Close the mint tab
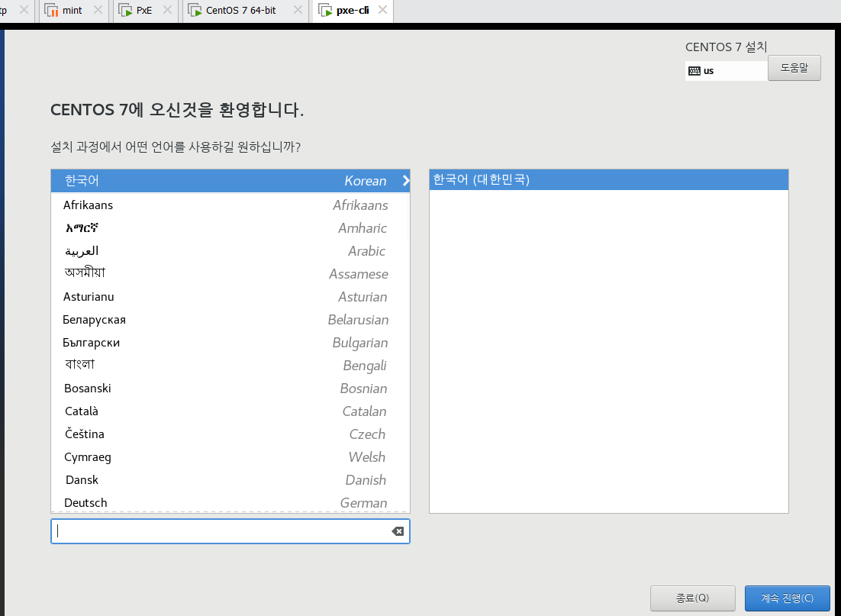841x616 pixels. pos(98,10)
